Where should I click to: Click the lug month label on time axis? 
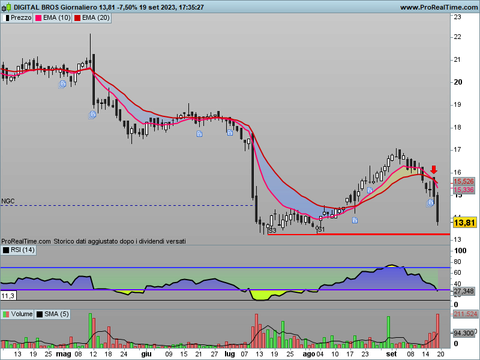coord(230,354)
